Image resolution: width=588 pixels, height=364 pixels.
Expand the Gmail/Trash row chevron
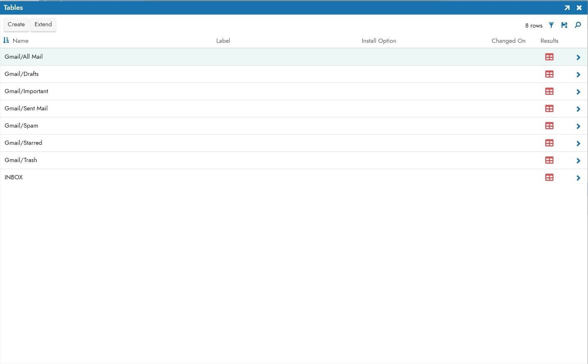pyautogui.click(x=578, y=161)
